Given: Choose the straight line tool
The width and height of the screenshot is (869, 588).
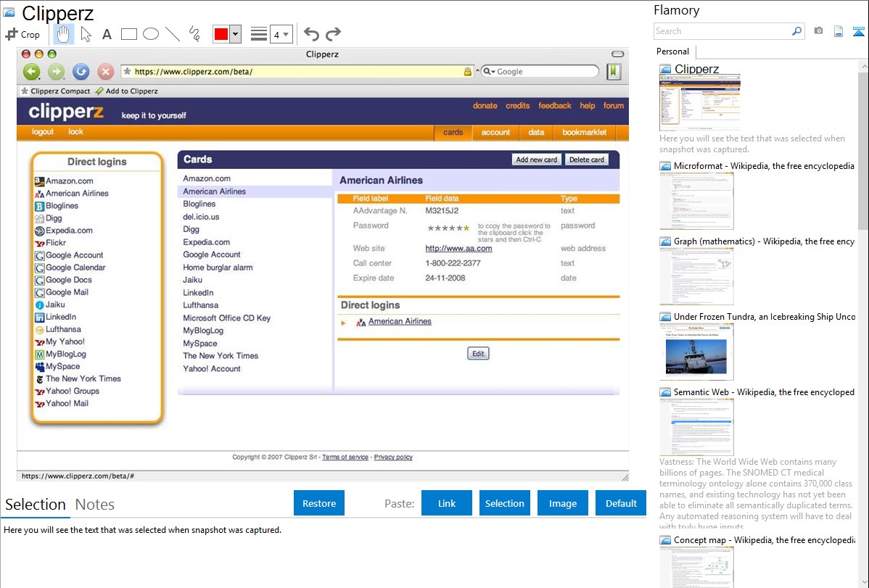Looking at the screenshot, I should [x=173, y=34].
